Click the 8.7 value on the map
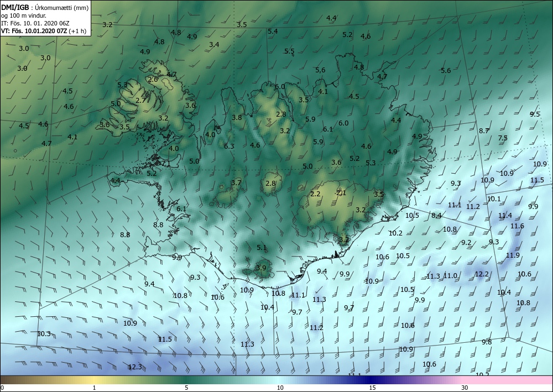 tap(484, 130)
